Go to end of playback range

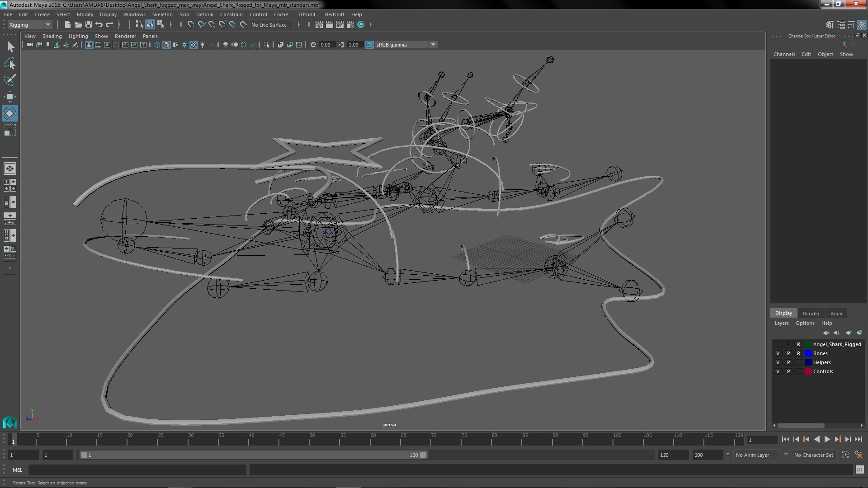[858, 439]
